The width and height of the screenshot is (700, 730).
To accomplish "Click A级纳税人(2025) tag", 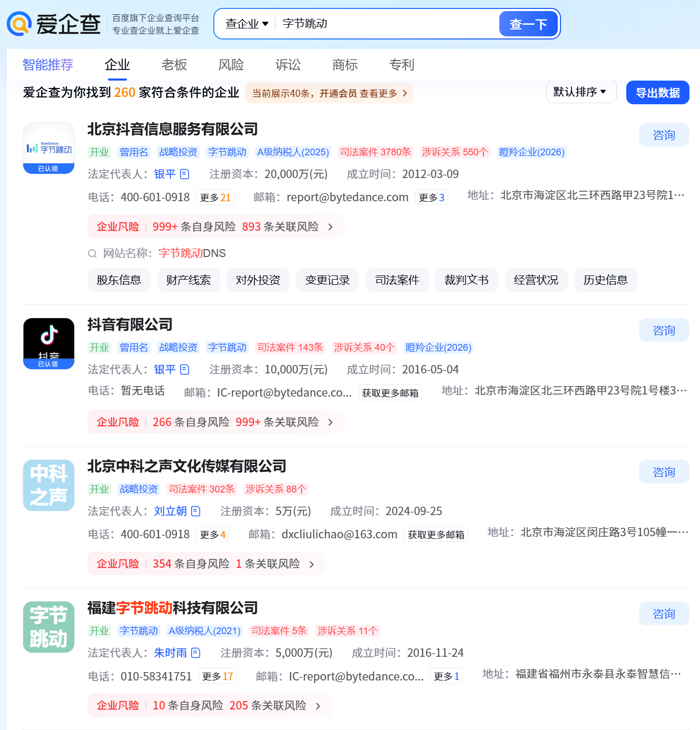I will [x=293, y=152].
